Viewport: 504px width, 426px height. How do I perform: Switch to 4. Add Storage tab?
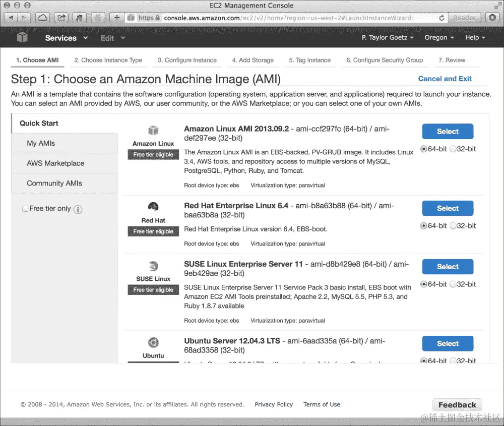253,60
